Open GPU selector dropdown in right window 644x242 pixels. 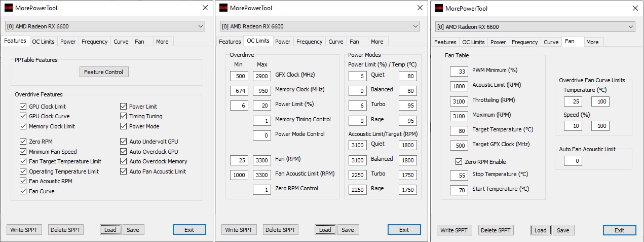tap(535, 26)
